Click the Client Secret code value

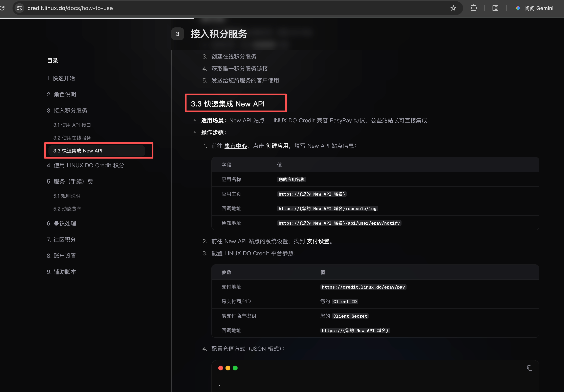pos(350,316)
